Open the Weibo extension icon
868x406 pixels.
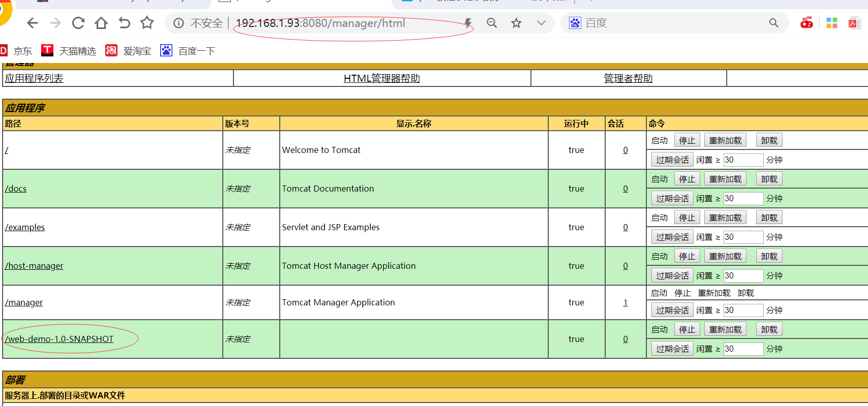(x=806, y=23)
